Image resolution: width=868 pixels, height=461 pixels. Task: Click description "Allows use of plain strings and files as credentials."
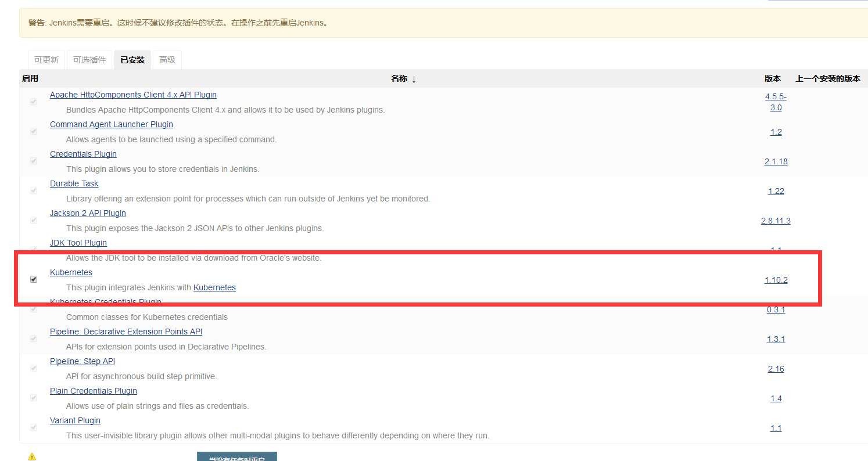pos(157,406)
